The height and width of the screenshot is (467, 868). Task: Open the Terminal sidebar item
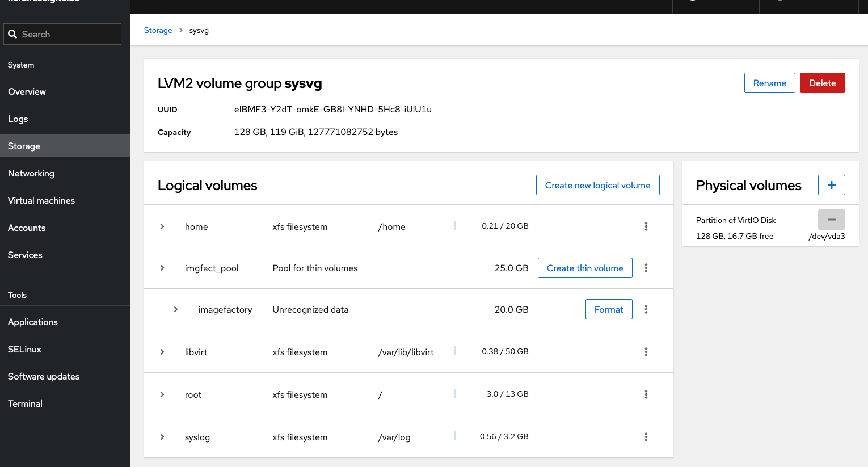click(25, 403)
